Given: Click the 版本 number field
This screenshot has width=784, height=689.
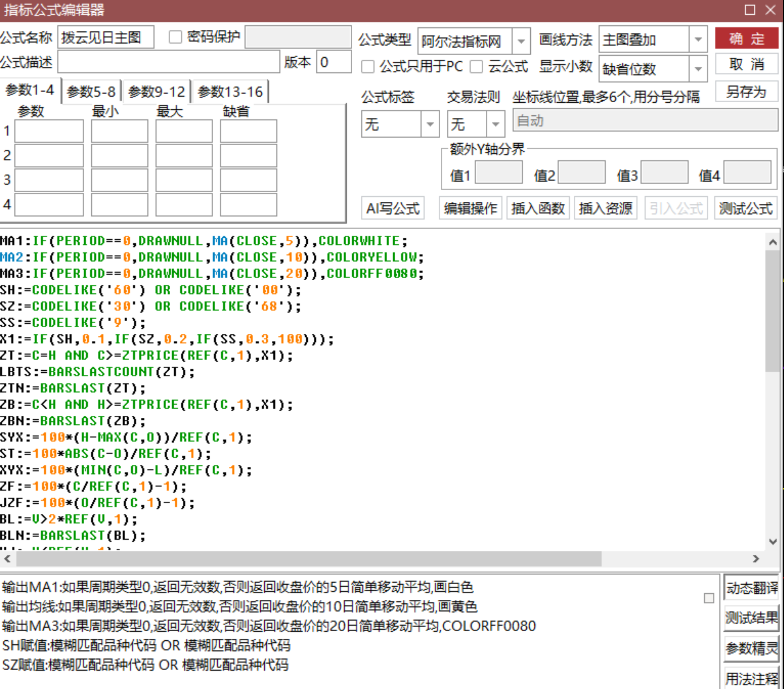Looking at the screenshot, I should pos(334,62).
